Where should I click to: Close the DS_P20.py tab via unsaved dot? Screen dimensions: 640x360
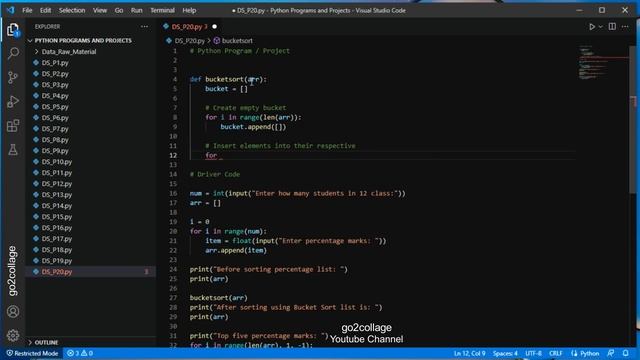[x=214, y=27]
